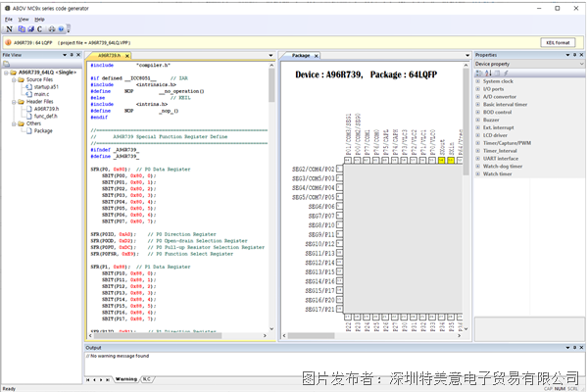The width and height of the screenshot is (588, 392).
Task: Collapse the A96R739_64LQ root tree node
Action: coord(7,73)
